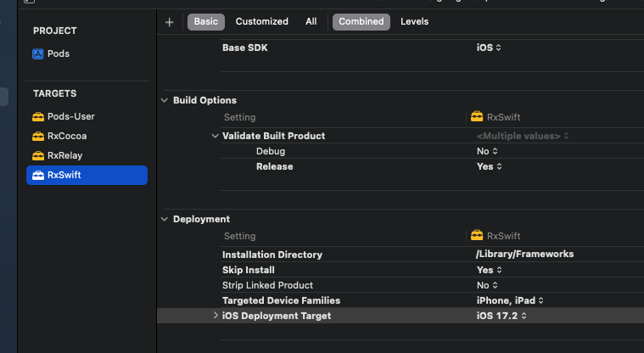The width and height of the screenshot is (644, 353).
Task: Click the RxSwift target toolbox icon in sidebar
Action: pos(38,175)
